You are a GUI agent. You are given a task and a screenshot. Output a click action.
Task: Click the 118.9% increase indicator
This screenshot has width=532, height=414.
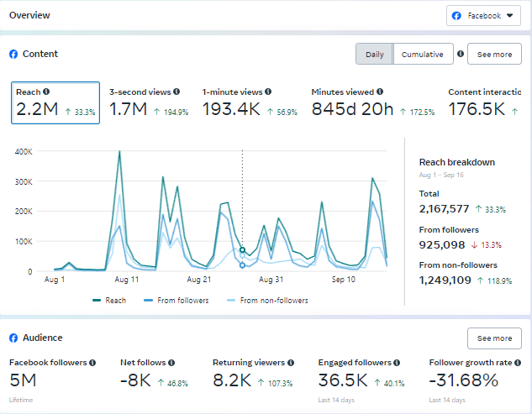tap(494, 280)
